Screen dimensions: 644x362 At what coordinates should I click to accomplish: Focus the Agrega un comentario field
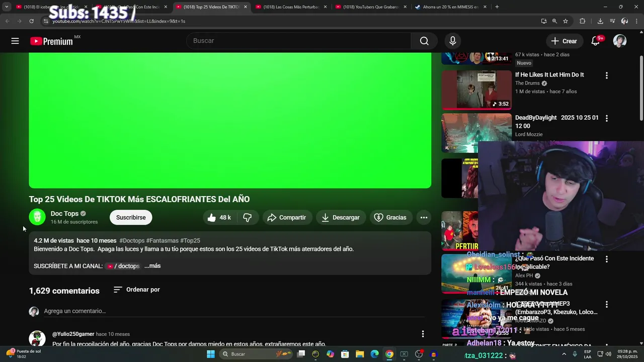(234, 311)
